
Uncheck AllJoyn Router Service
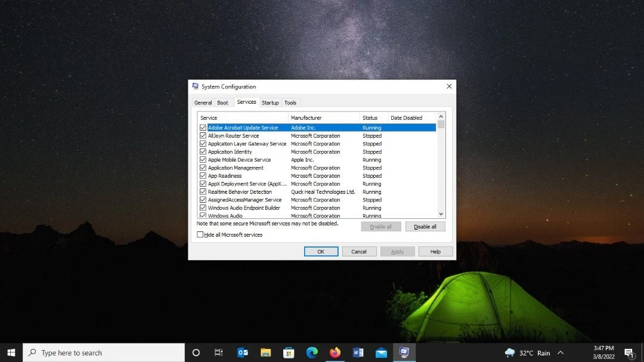[203, 135]
